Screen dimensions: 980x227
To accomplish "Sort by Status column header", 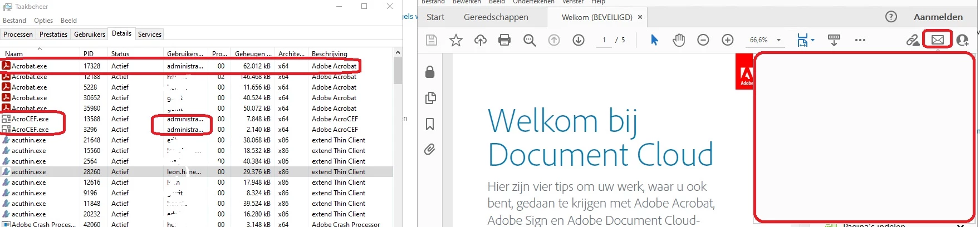I will 135,53.
